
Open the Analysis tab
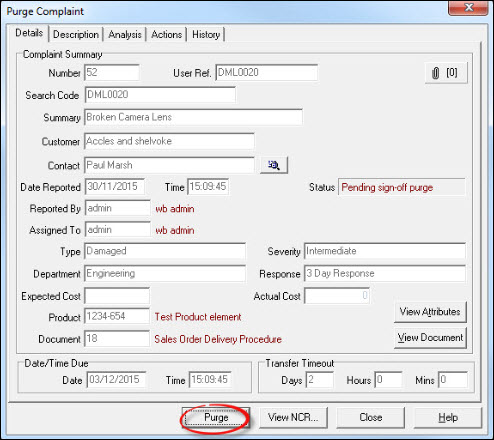click(125, 34)
